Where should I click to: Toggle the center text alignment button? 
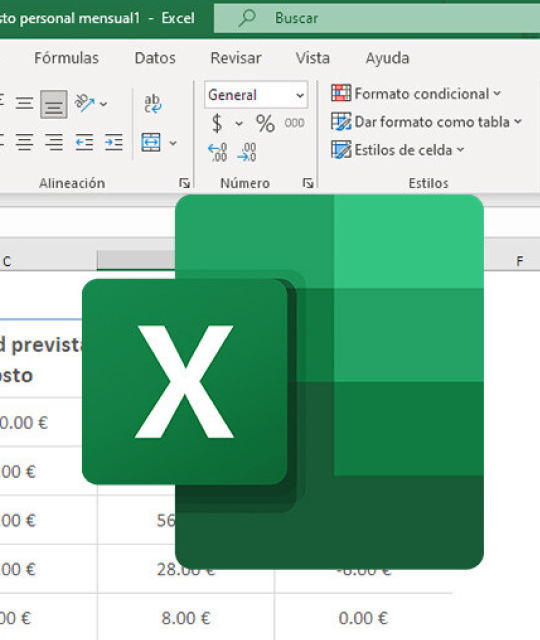tap(24, 142)
